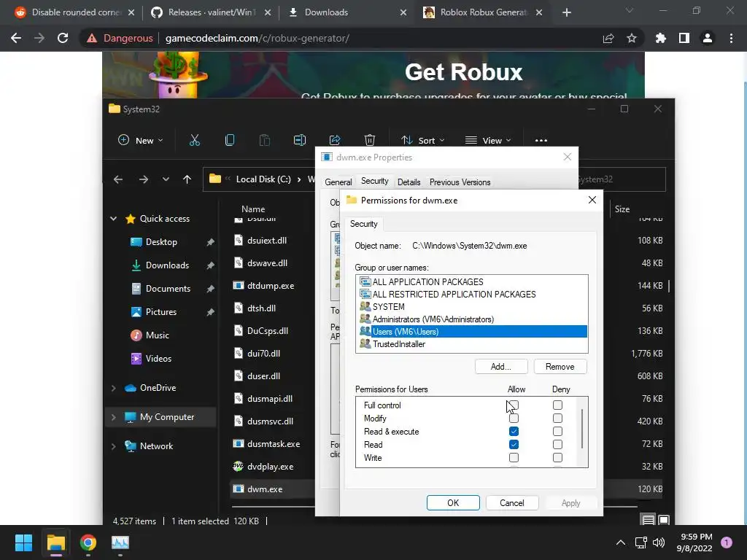Viewport: 747px width, 560px height.
Task: Check Allow for Full control
Action: coord(514,405)
